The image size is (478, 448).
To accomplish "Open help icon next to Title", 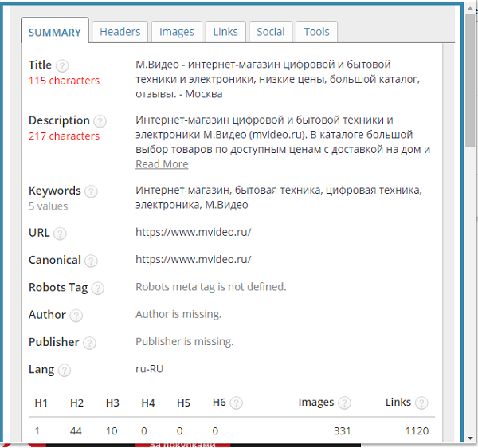I will (x=62, y=65).
